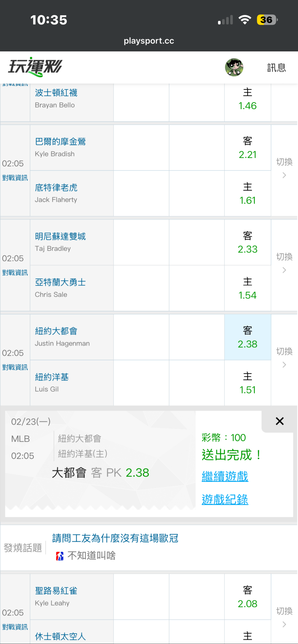298x644 pixels.
Task: Tap the hot topic author league icon
Action: pos(60,556)
